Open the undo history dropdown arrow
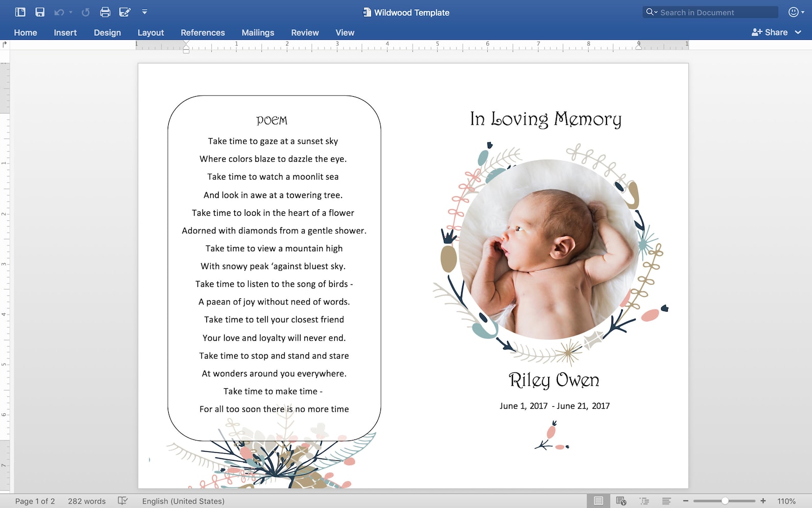This screenshot has width=812, height=508. pyautogui.click(x=71, y=12)
